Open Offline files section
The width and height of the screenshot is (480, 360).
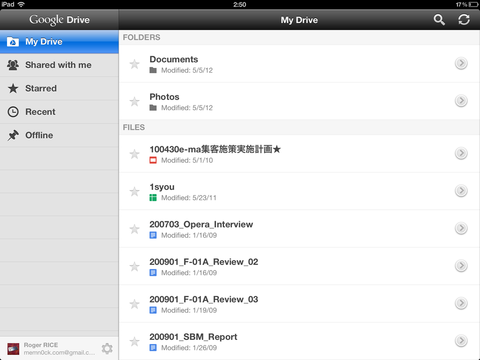tap(59, 135)
